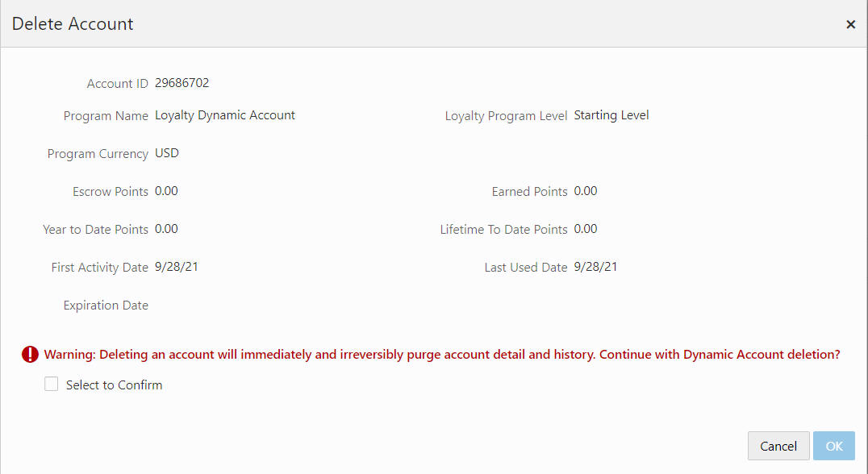The image size is (868, 474).
Task: Cancel the account deletion
Action: (778, 446)
